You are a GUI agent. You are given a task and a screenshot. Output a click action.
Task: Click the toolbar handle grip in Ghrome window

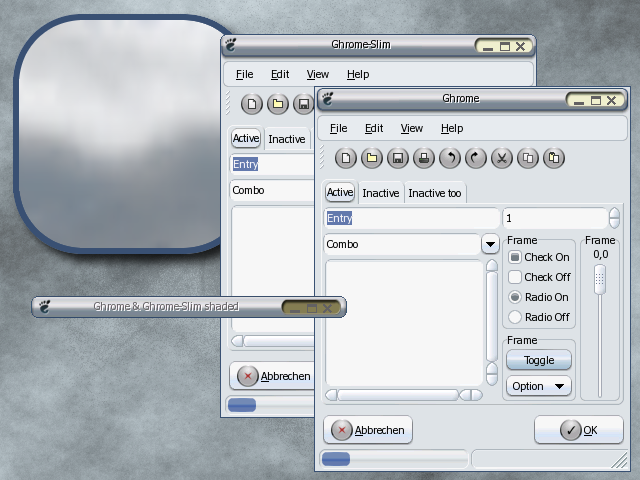tap(322, 157)
